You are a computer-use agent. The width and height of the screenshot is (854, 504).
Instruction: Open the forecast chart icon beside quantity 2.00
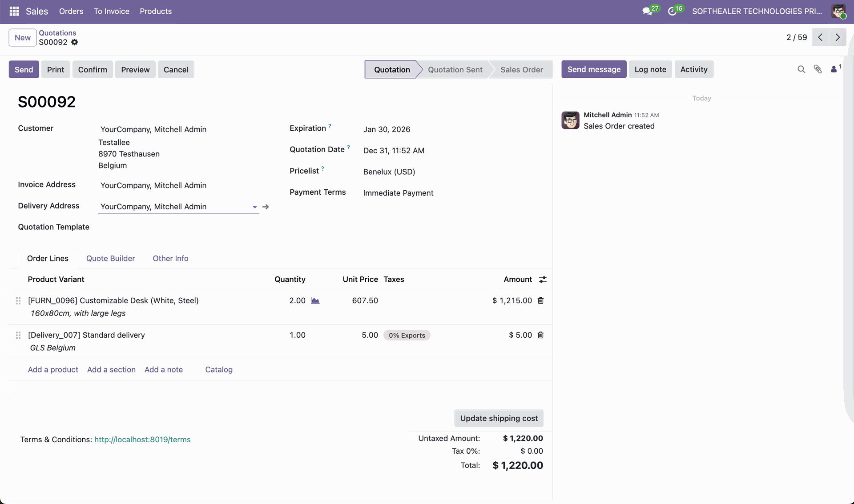pyautogui.click(x=315, y=301)
